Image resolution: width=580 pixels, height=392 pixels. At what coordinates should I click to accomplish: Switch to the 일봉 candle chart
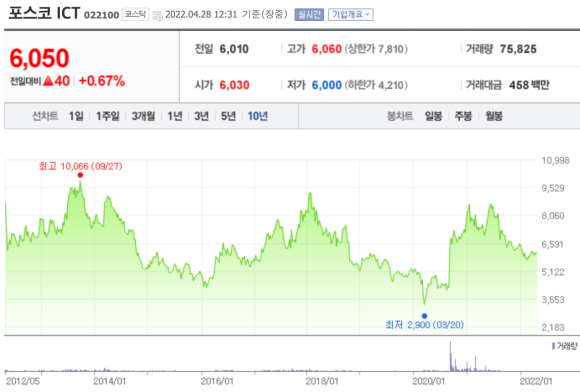pyautogui.click(x=433, y=116)
